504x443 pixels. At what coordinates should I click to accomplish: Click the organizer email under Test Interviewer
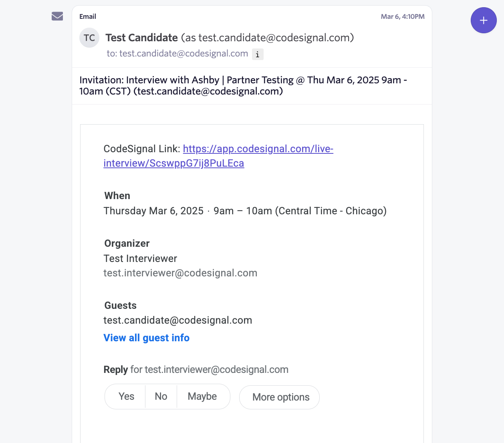180,273
